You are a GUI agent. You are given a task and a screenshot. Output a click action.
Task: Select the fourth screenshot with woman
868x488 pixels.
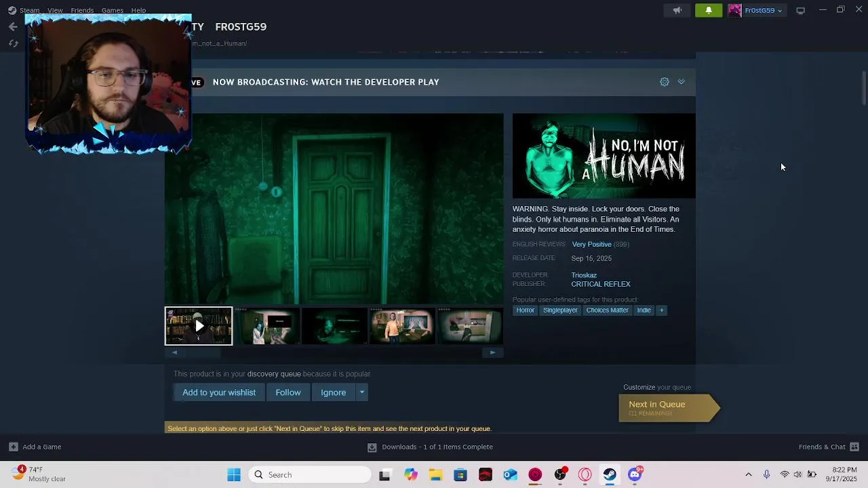coord(402,326)
